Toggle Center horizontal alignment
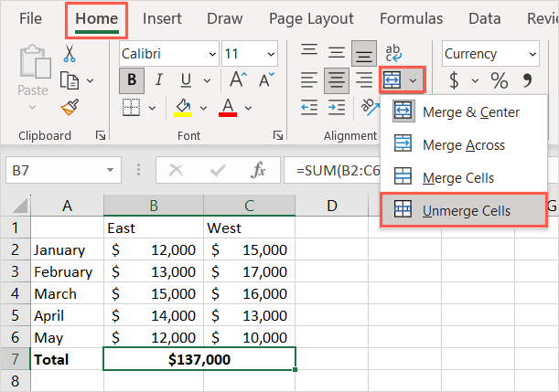 (x=337, y=80)
